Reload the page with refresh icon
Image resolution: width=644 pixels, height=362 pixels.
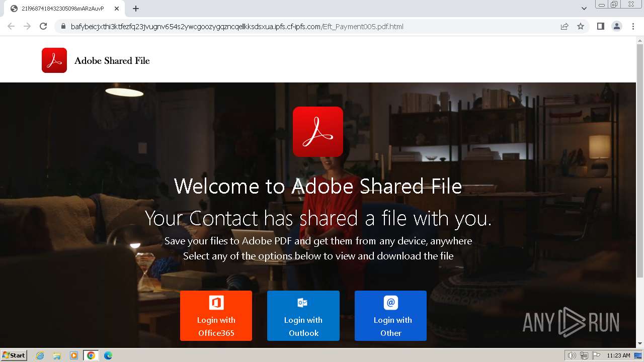[43, 26]
